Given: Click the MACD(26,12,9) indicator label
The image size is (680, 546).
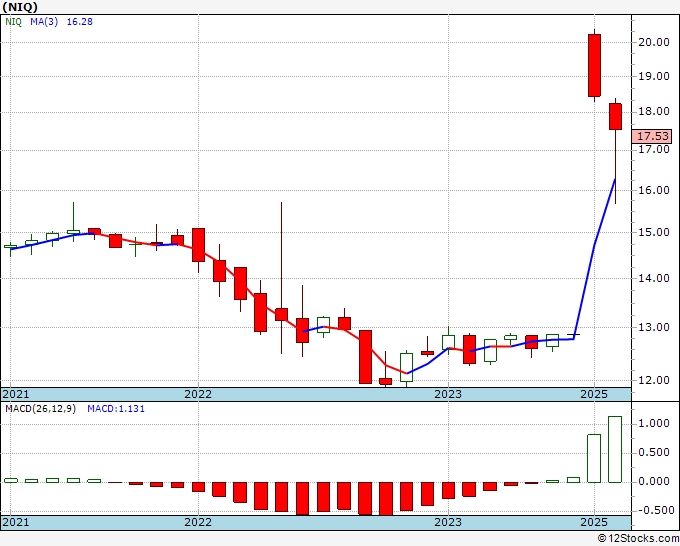Looking at the screenshot, I should point(40,409).
